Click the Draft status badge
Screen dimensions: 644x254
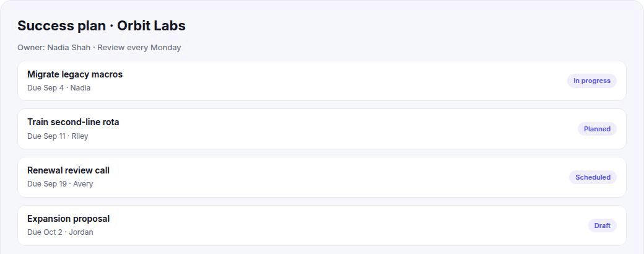[602, 226]
